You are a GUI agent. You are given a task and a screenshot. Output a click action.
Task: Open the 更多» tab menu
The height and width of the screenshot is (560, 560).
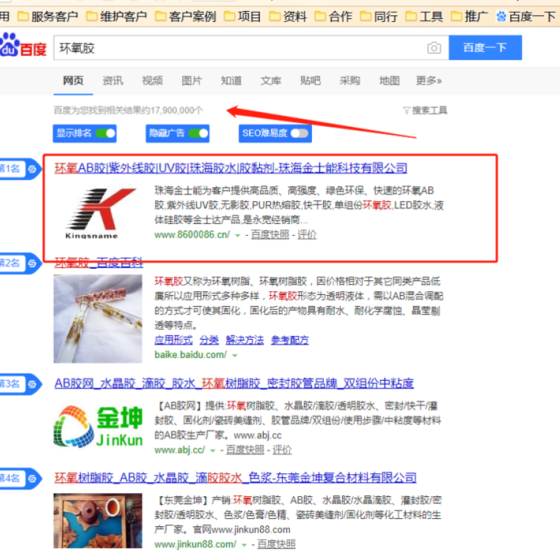[429, 81]
